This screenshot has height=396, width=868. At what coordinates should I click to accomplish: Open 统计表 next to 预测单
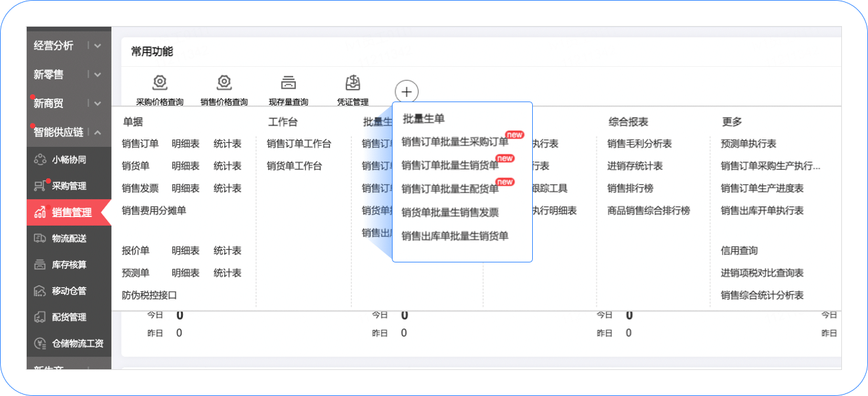[228, 273]
